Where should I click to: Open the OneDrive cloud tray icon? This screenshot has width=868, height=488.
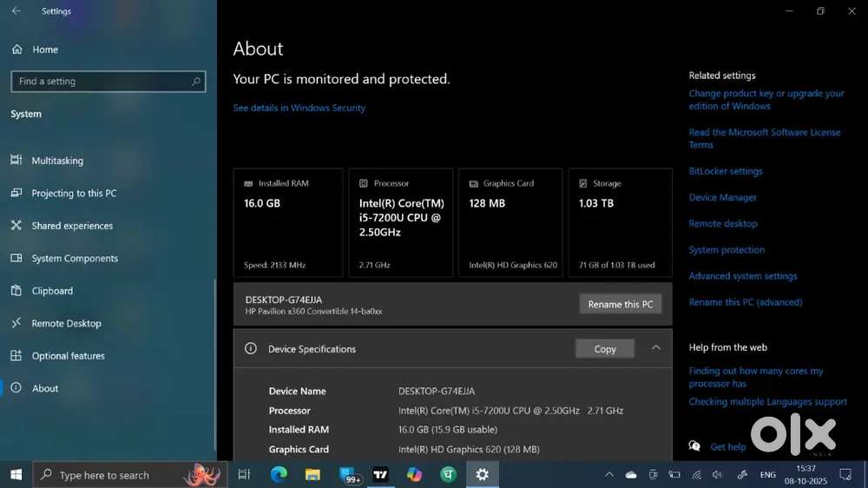[631, 475]
